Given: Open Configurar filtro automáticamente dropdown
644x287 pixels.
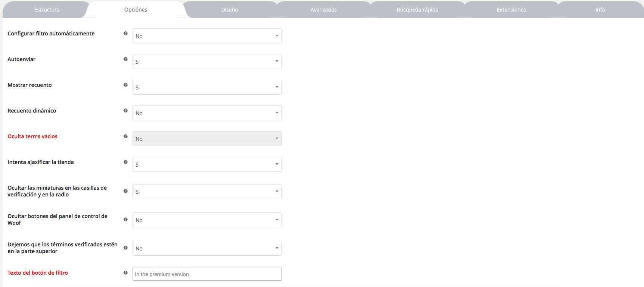Looking at the screenshot, I should (x=207, y=36).
